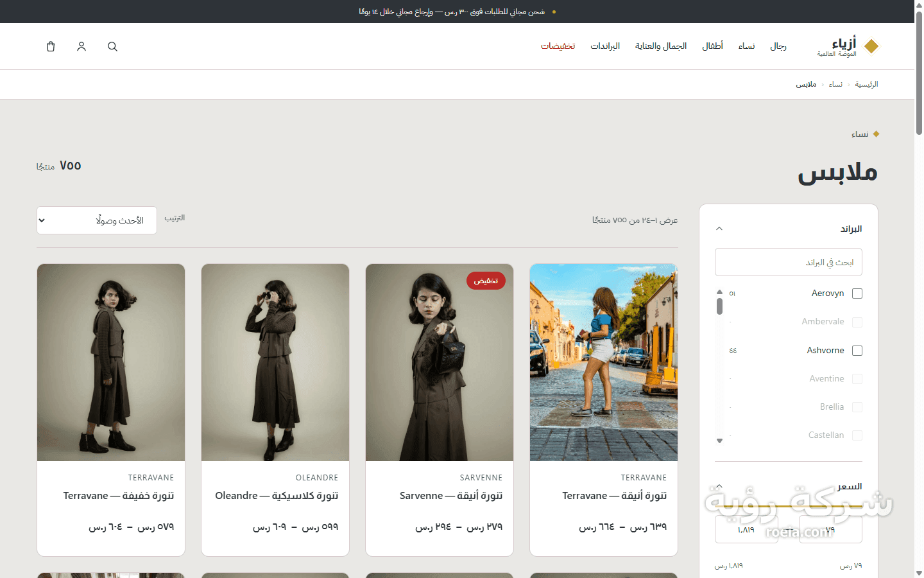Open the street photo thumbnail for تنورة أنيقة Terravane

(604, 362)
